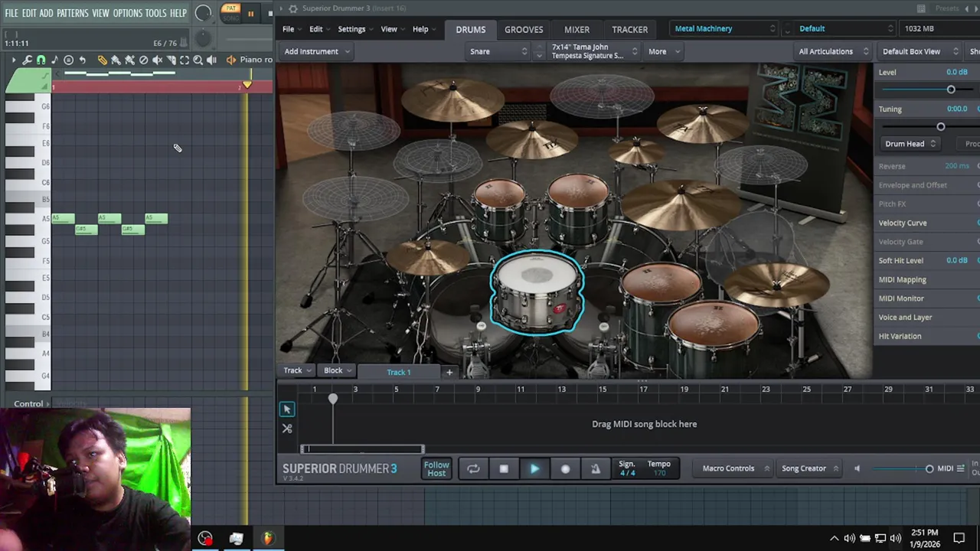This screenshot has width=980, height=551.
Task: Open the Track dropdown menu
Action: [x=297, y=370]
